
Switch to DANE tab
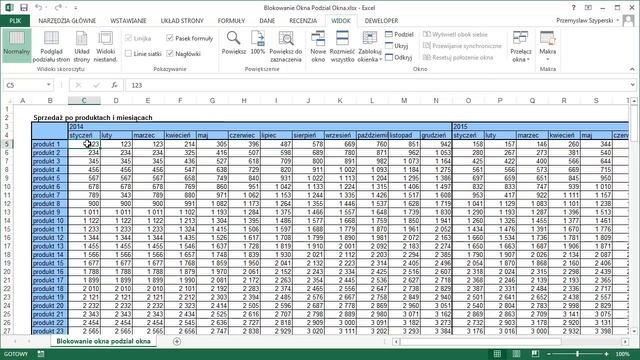click(x=267, y=20)
